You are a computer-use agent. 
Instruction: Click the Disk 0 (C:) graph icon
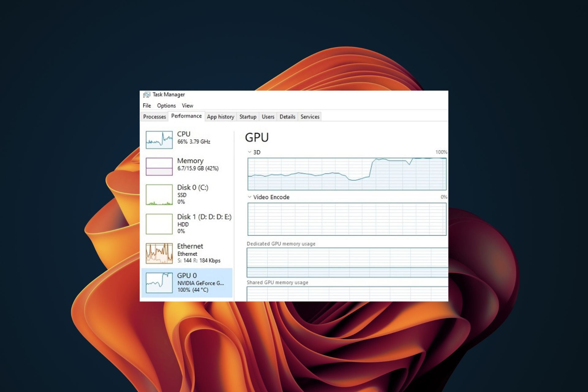tap(159, 195)
